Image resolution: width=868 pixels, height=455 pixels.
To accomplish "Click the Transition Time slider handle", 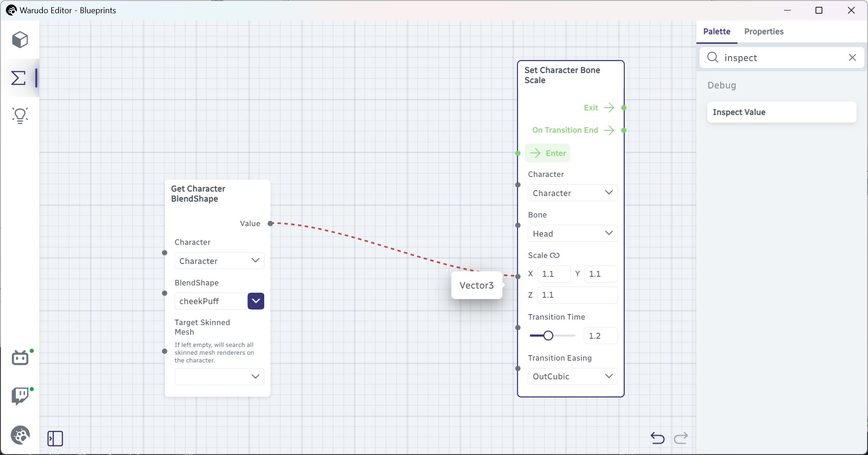I will pyautogui.click(x=548, y=336).
